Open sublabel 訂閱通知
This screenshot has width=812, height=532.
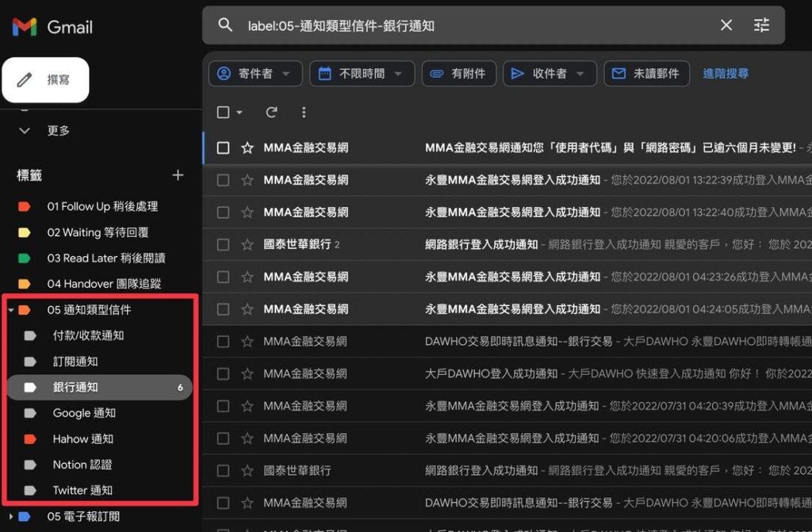75,362
